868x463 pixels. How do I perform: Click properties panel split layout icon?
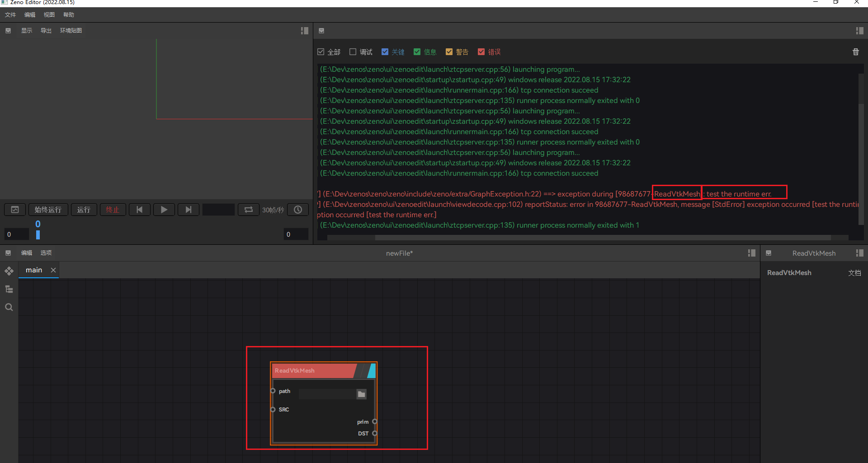860,253
